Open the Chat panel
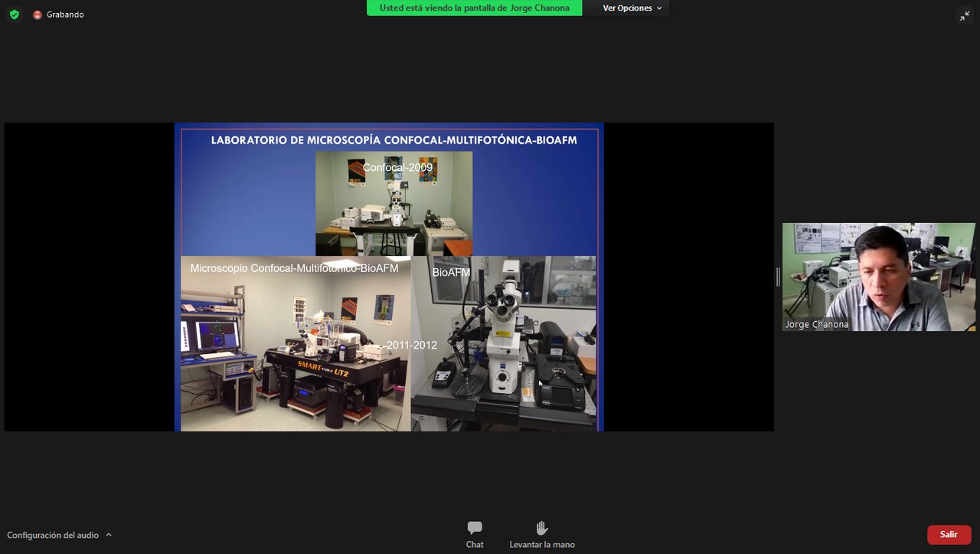980x554 pixels. pos(475,534)
